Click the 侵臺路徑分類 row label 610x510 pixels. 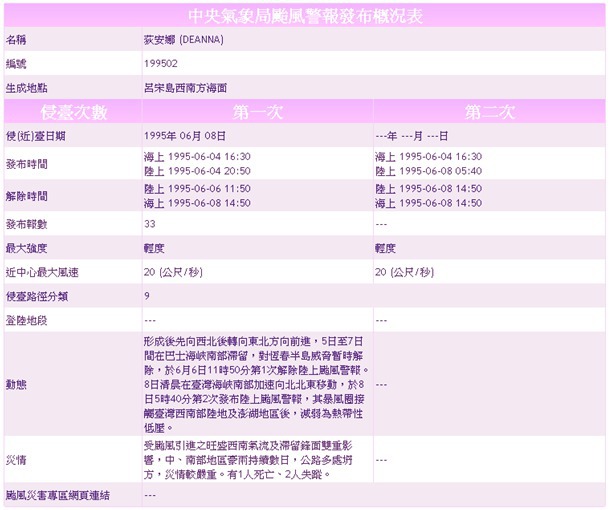pos(37,296)
